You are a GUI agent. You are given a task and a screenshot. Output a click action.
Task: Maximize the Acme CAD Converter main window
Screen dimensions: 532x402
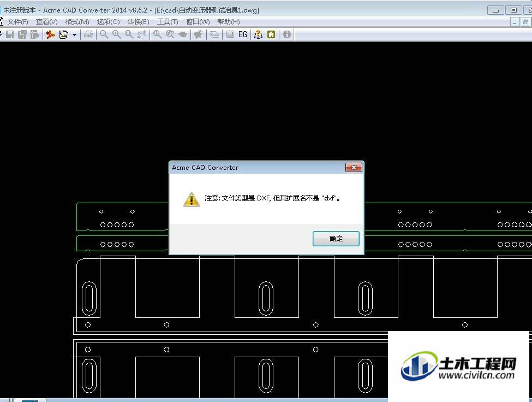pos(513,10)
